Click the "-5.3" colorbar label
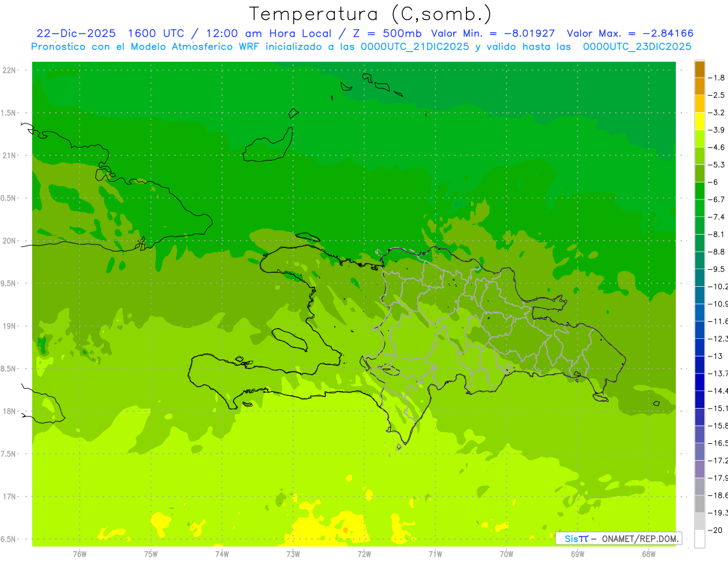The height and width of the screenshot is (562, 728). point(717,165)
